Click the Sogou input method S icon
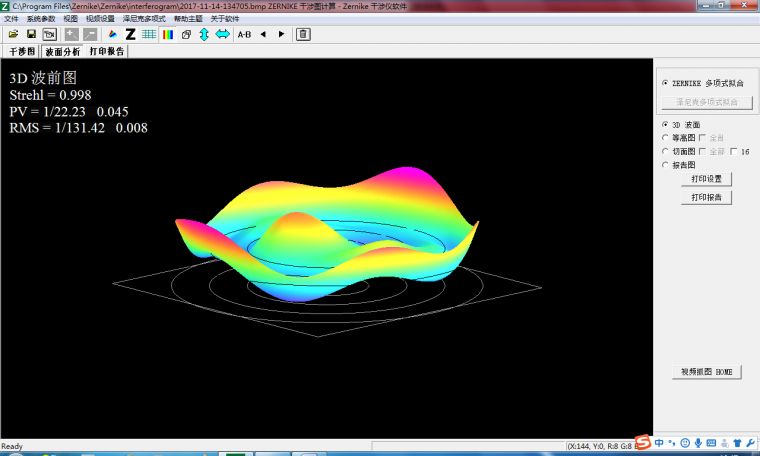Viewport: 760px width, 456px height. [643, 443]
